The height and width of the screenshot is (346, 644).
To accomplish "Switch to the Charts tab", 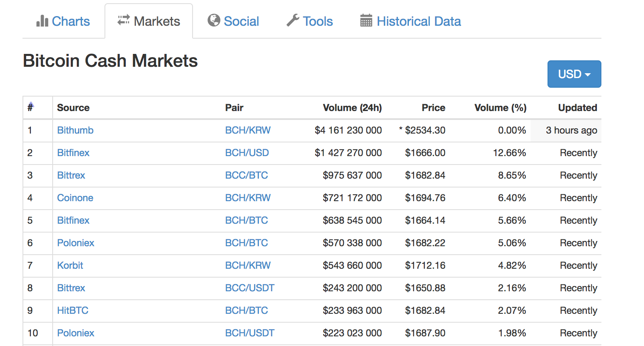I will click(x=63, y=21).
